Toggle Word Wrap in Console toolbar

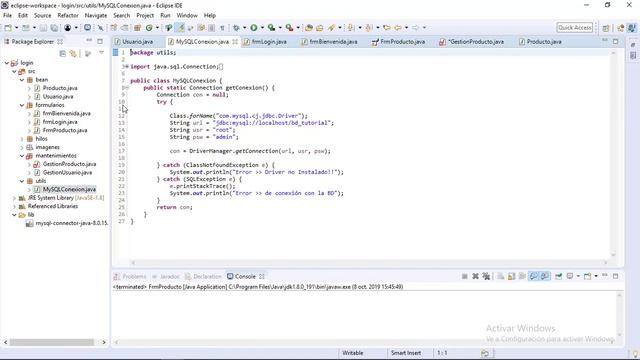coord(522,276)
